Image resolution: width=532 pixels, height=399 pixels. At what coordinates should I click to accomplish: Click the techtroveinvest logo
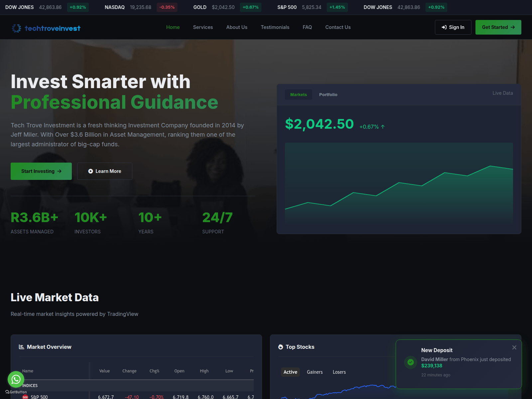[x=46, y=28]
